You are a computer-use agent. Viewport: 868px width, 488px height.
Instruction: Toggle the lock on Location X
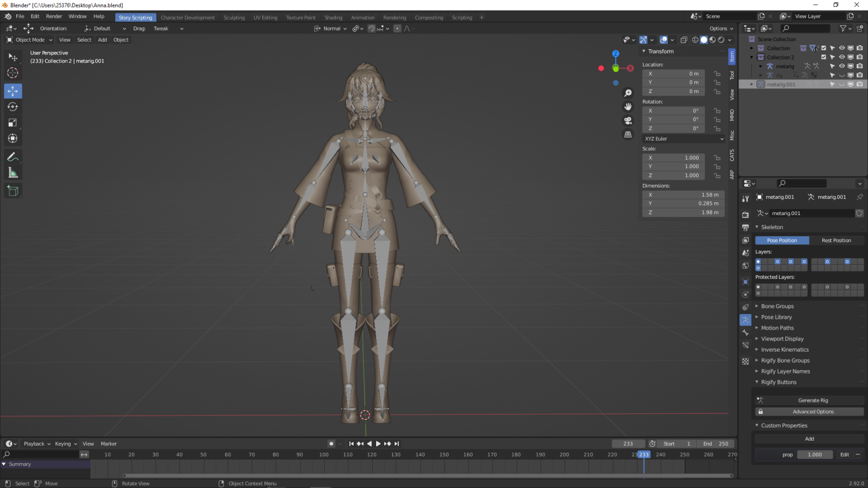click(717, 74)
